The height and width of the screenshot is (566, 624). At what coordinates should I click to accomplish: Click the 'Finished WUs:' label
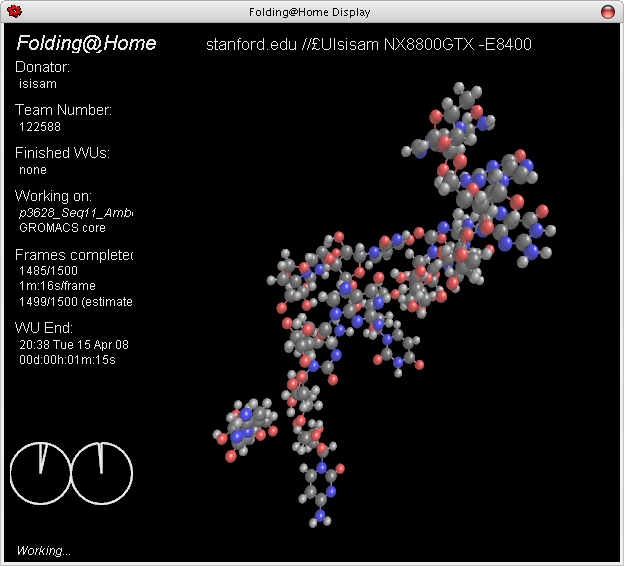click(x=62, y=153)
